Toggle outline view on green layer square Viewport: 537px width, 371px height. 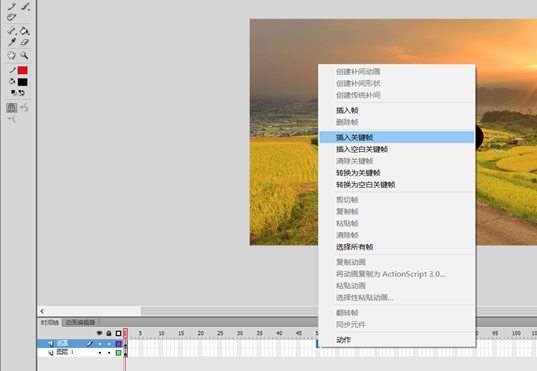pos(118,353)
